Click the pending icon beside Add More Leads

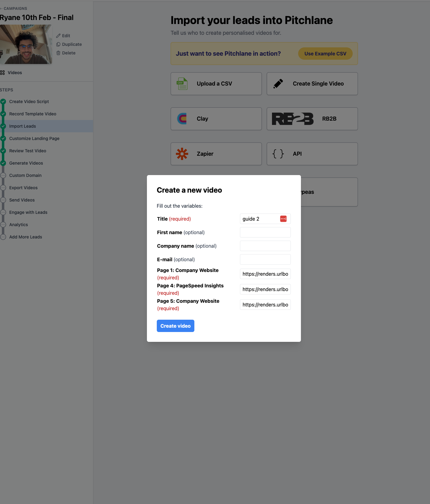tap(3, 237)
